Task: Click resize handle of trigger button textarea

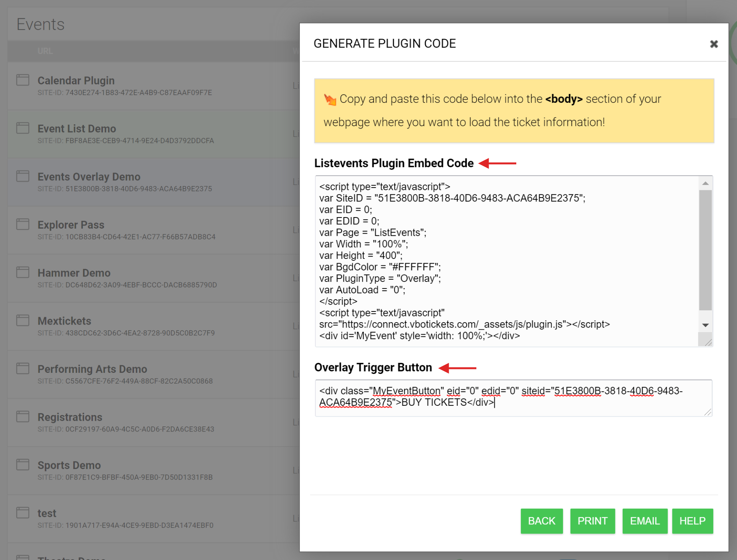Action: tap(708, 412)
